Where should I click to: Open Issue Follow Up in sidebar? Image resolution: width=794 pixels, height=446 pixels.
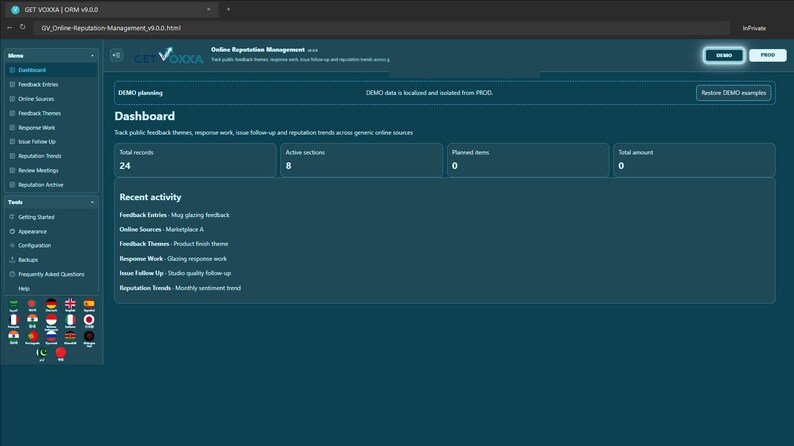tap(51, 142)
